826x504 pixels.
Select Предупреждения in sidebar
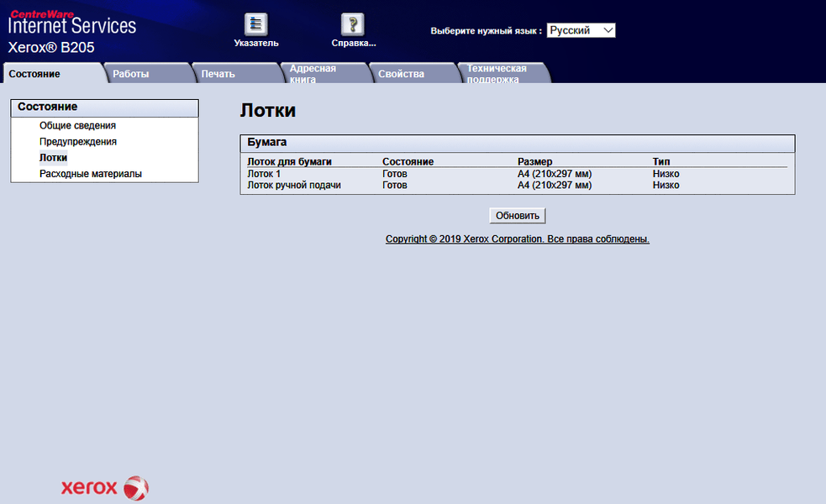pos(78,142)
